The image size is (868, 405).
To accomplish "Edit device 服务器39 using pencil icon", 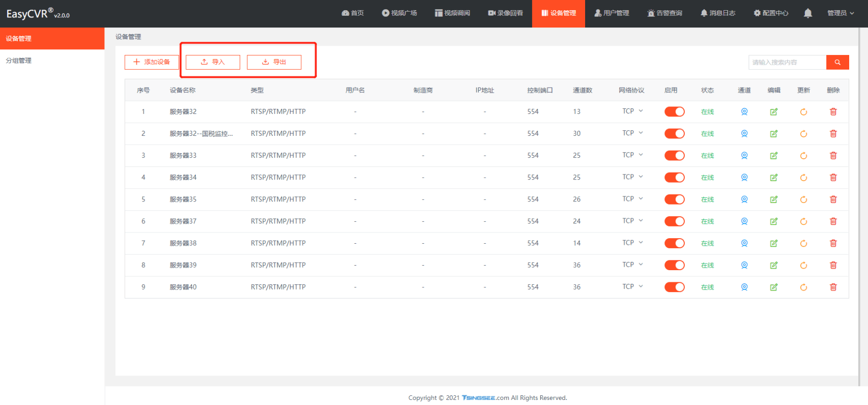I will point(773,265).
